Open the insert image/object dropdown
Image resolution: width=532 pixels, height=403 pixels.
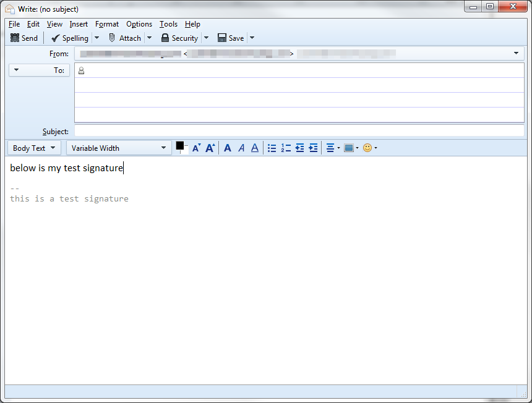coord(351,148)
